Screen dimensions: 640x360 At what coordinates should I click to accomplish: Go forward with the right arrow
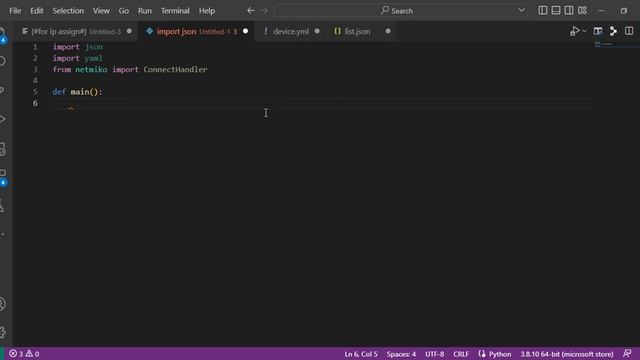264,11
